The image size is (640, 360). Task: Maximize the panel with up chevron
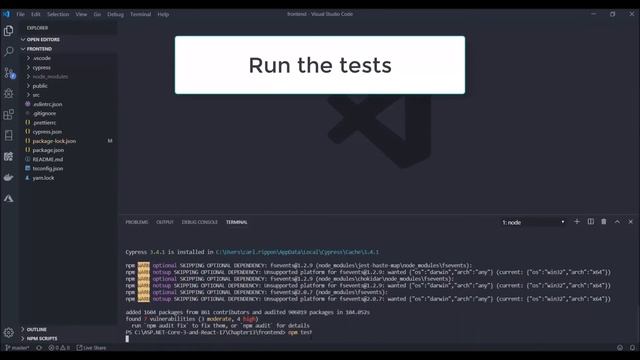click(x=617, y=222)
